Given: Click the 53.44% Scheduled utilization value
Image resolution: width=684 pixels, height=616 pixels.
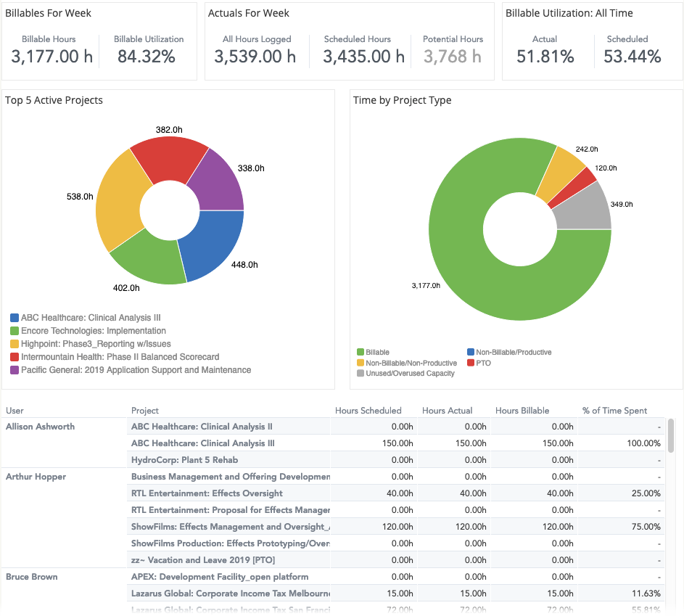Looking at the screenshot, I should pos(633,57).
